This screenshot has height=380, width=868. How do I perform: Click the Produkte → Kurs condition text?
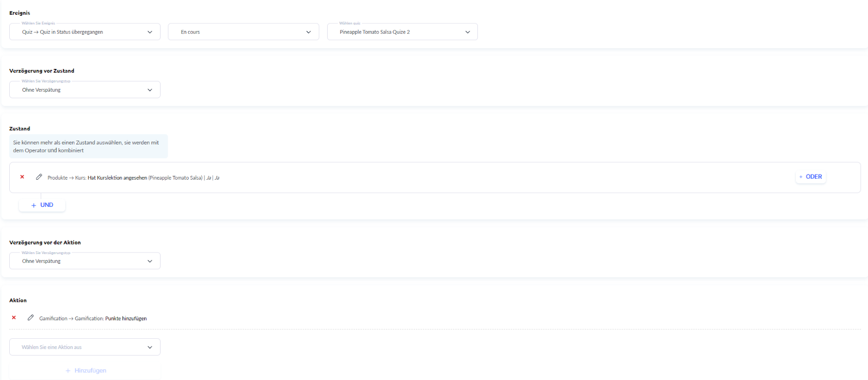(133, 178)
